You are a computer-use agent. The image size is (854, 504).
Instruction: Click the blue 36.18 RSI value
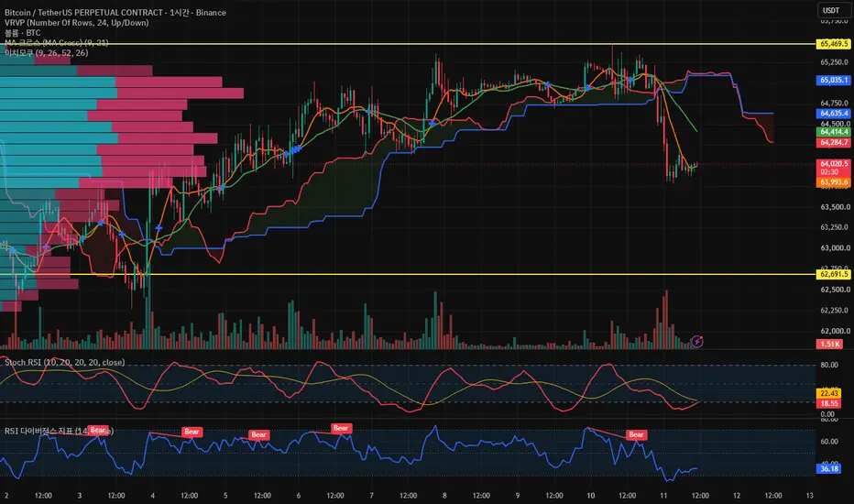pos(829,468)
